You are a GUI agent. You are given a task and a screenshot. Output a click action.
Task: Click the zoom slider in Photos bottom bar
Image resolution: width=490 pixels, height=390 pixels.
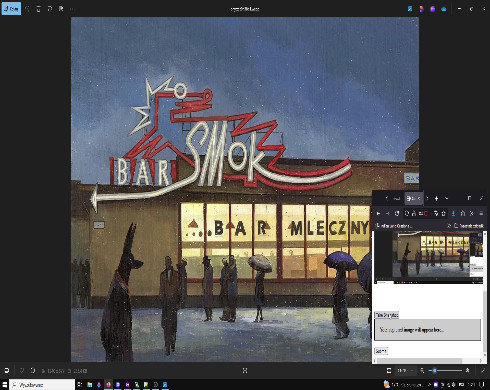coord(446,370)
